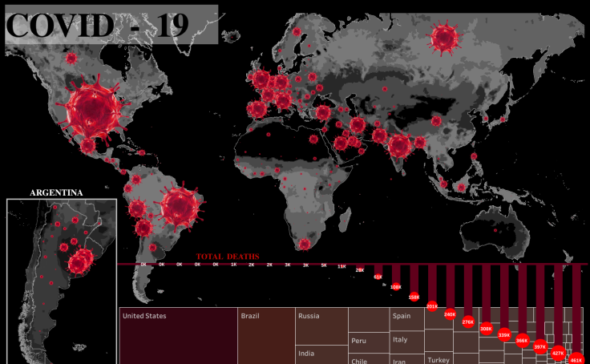The image size is (590, 364).
Task: Select the United States treemap cell
Action: 178,336
